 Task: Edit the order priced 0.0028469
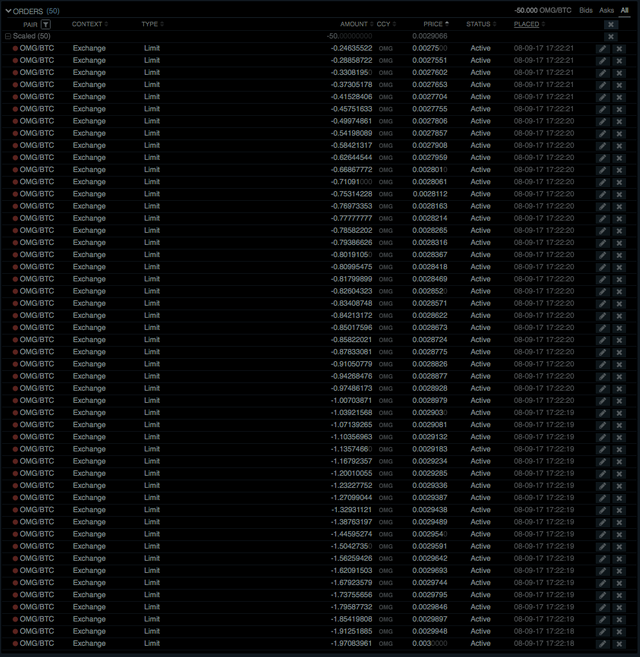602,280
